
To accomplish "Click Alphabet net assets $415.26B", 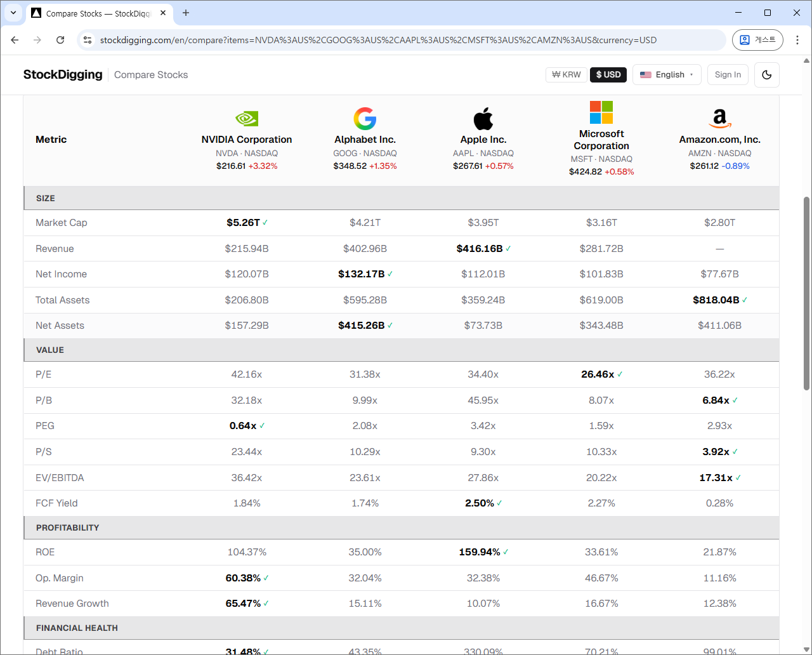I will (x=362, y=326).
